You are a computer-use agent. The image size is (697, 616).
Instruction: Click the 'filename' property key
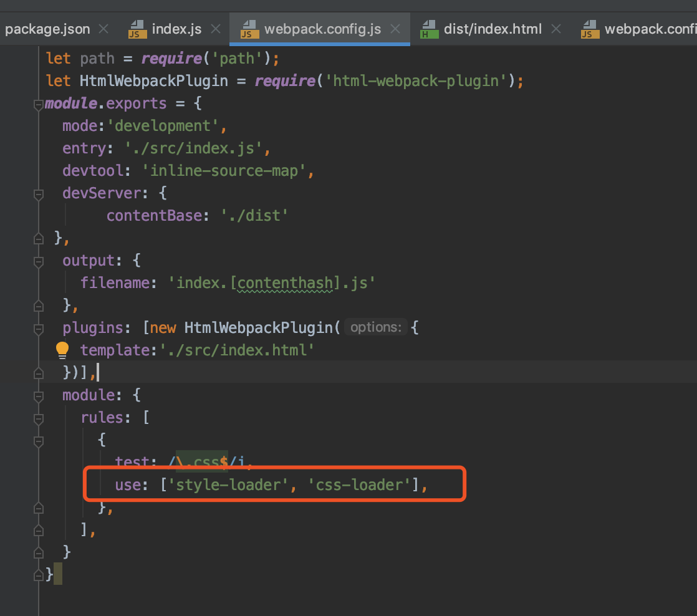[x=115, y=282]
